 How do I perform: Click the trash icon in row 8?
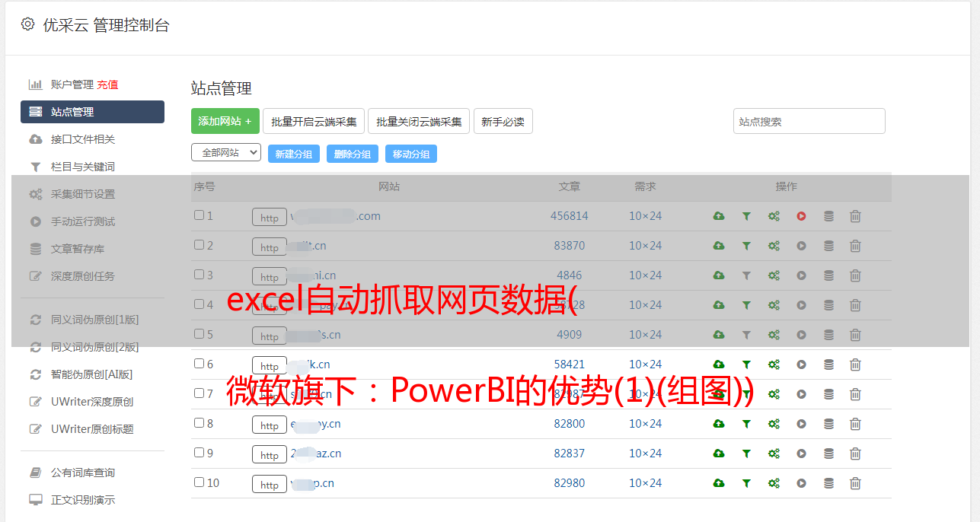[x=855, y=424]
